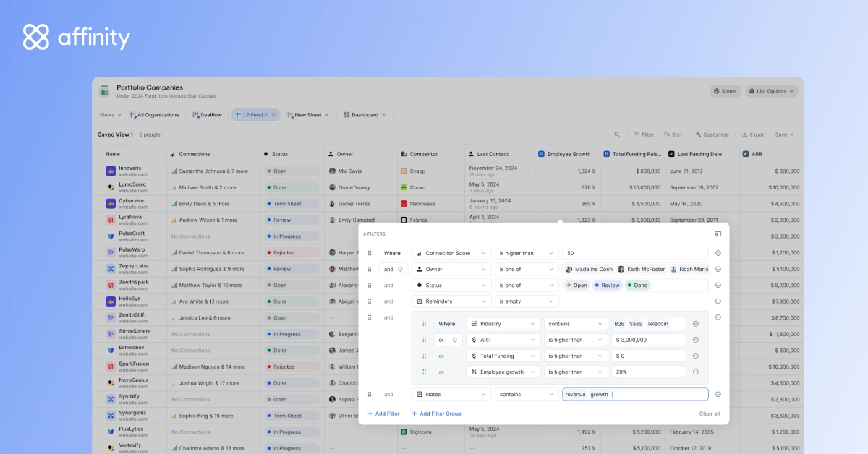Close the LP Fund III tab

[x=273, y=114]
